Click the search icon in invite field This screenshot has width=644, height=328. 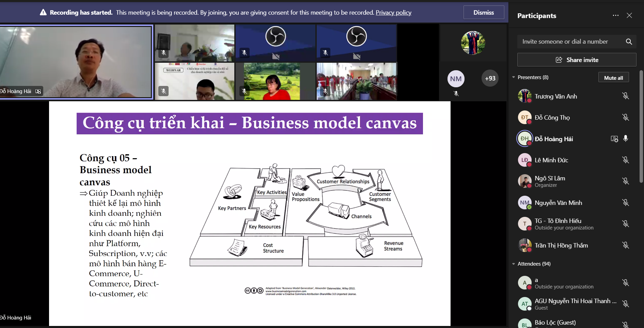click(x=629, y=42)
